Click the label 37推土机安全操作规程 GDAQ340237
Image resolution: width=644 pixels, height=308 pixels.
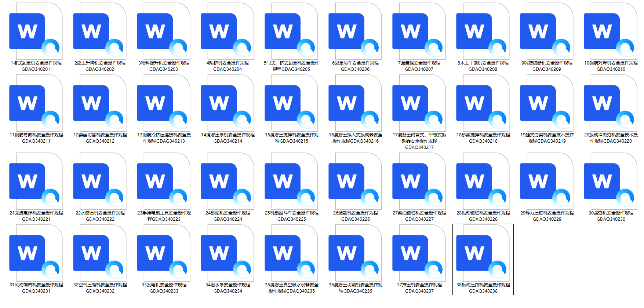point(419,288)
